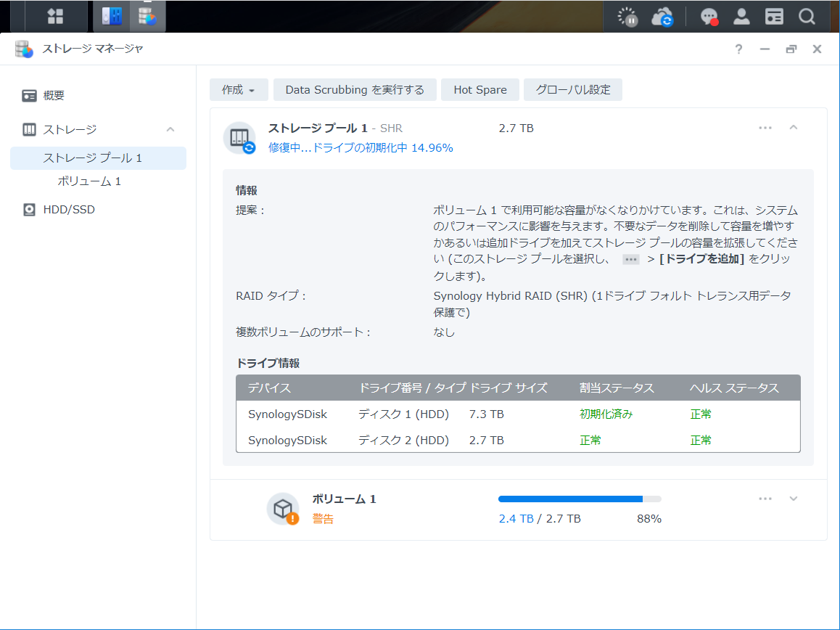840x630 pixels.
Task: Click the repairing status text 14.96%
Action: [x=361, y=148]
